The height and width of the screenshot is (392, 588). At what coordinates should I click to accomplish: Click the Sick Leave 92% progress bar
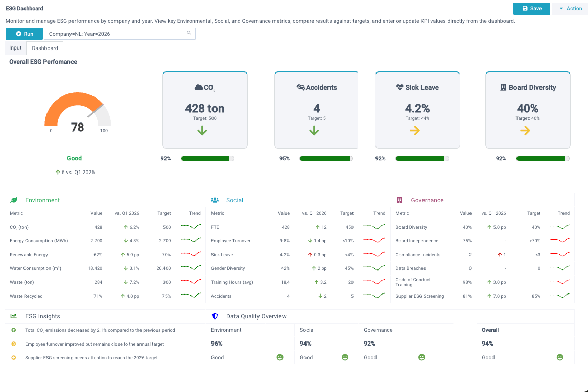tap(422, 159)
